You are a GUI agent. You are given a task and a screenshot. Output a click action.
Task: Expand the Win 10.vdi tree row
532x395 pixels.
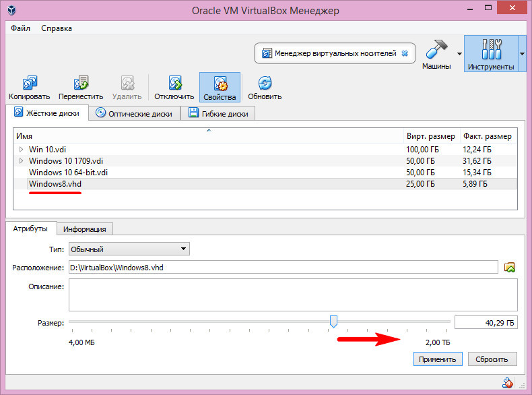[21, 150]
